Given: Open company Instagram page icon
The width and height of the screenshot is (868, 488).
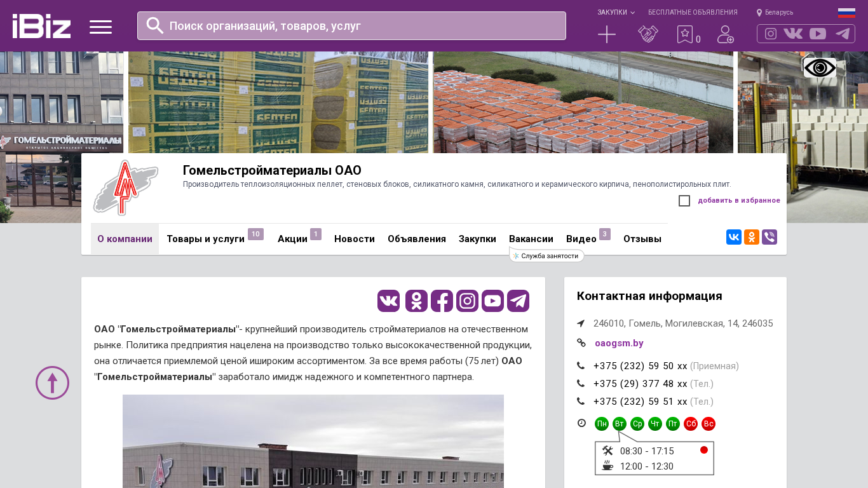Looking at the screenshot, I should tap(468, 301).
